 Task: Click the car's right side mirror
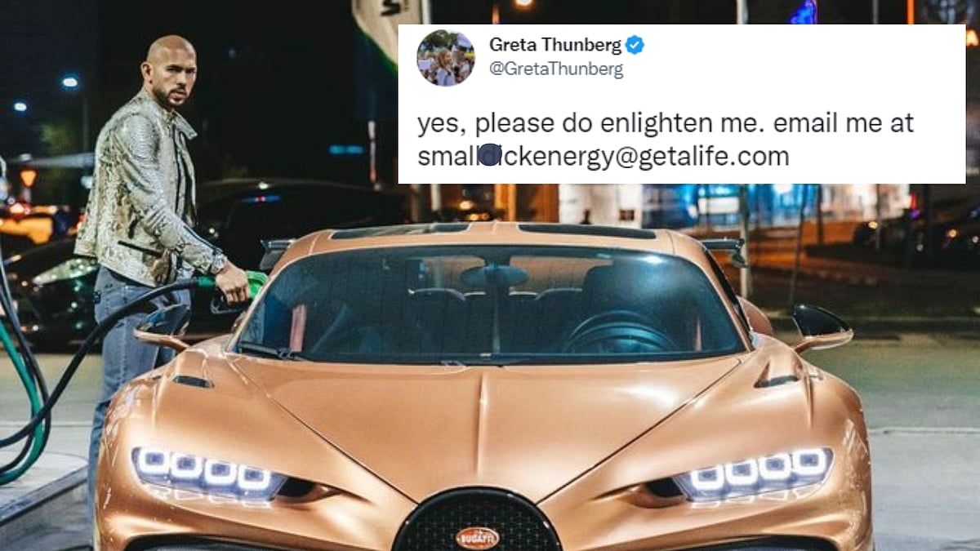(821, 327)
